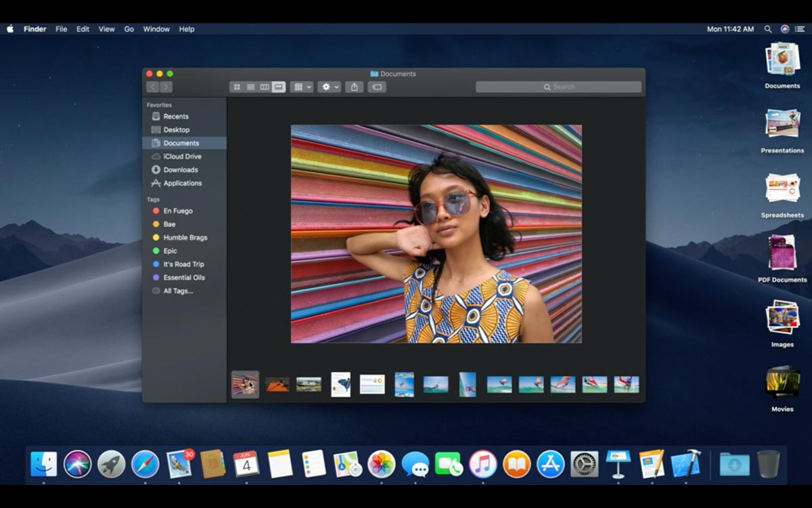Viewport: 812px width, 508px height.
Task: Filter by the red En Fuego tag
Action: 184,211
